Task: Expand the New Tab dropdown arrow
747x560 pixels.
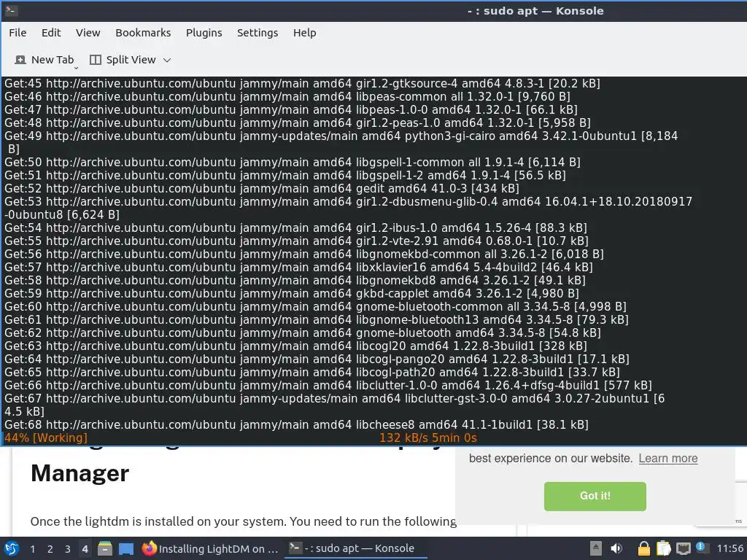Action: [x=76, y=68]
